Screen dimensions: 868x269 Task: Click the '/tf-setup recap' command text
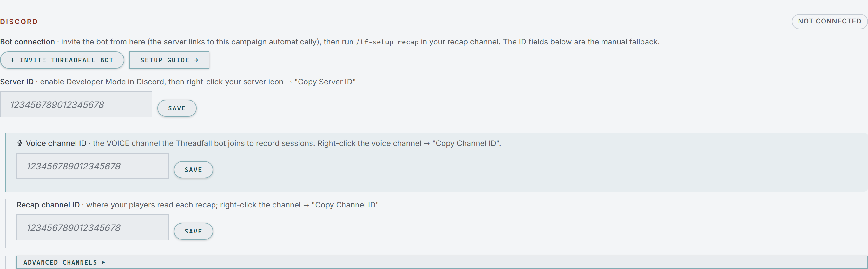point(387,42)
